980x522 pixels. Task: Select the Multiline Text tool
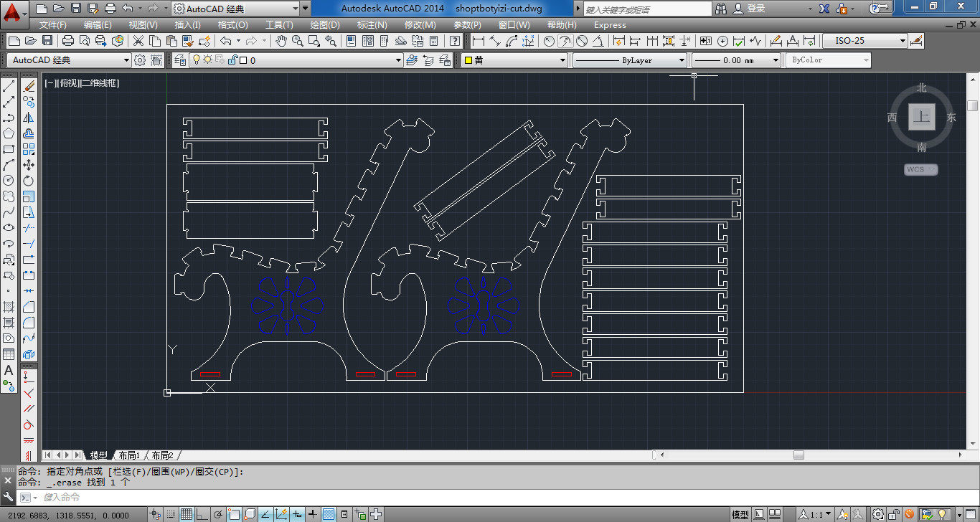click(9, 371)
